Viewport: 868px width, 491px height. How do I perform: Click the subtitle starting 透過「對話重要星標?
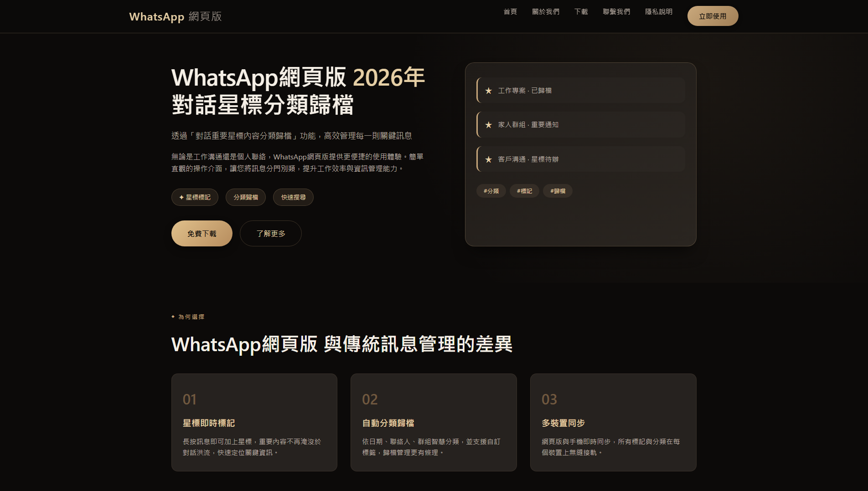coord(292,136)
